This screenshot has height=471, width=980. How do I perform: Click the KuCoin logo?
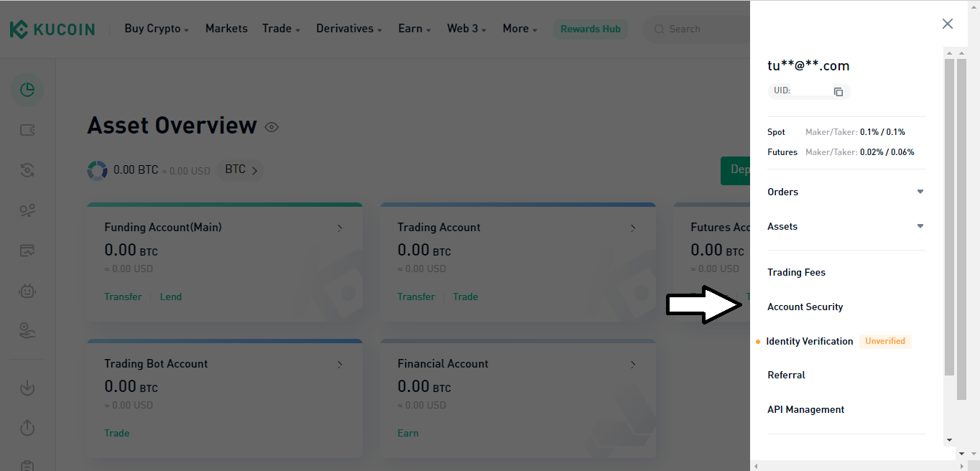pos(52,29)
